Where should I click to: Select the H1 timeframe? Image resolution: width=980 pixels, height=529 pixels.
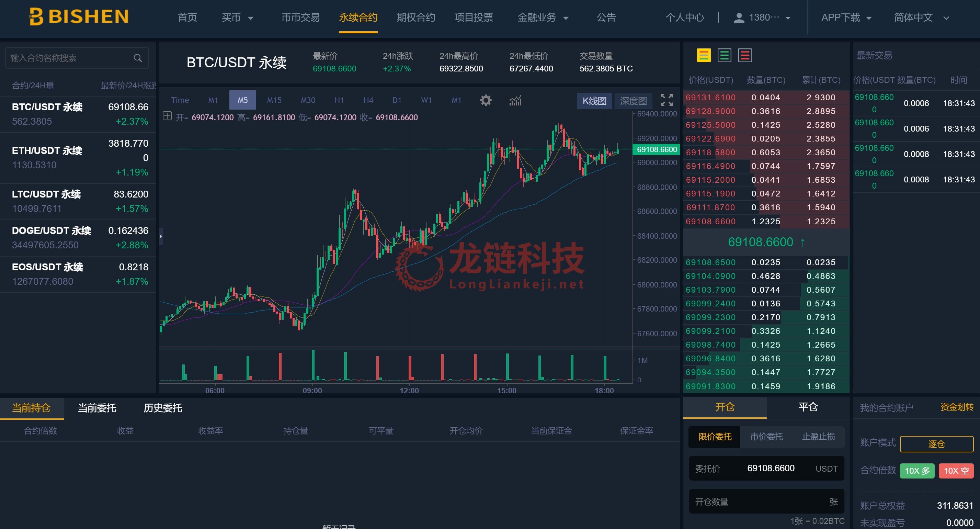pyautogui.click(x=339, y=100)
